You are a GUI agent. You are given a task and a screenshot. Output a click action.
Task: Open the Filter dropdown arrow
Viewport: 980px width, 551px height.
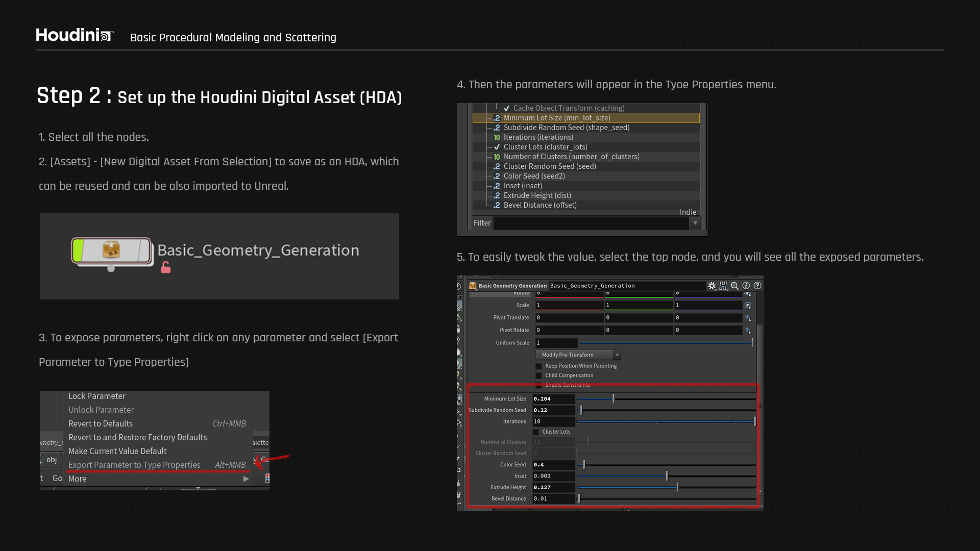pyautogui.click(x=695, y=223)
